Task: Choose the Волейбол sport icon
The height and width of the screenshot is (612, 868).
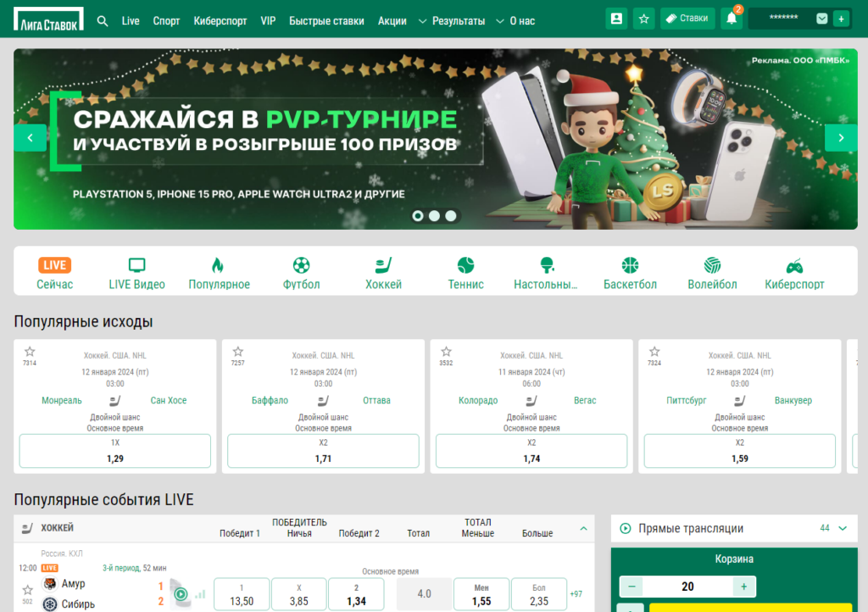Action: [x=712, y=273]
